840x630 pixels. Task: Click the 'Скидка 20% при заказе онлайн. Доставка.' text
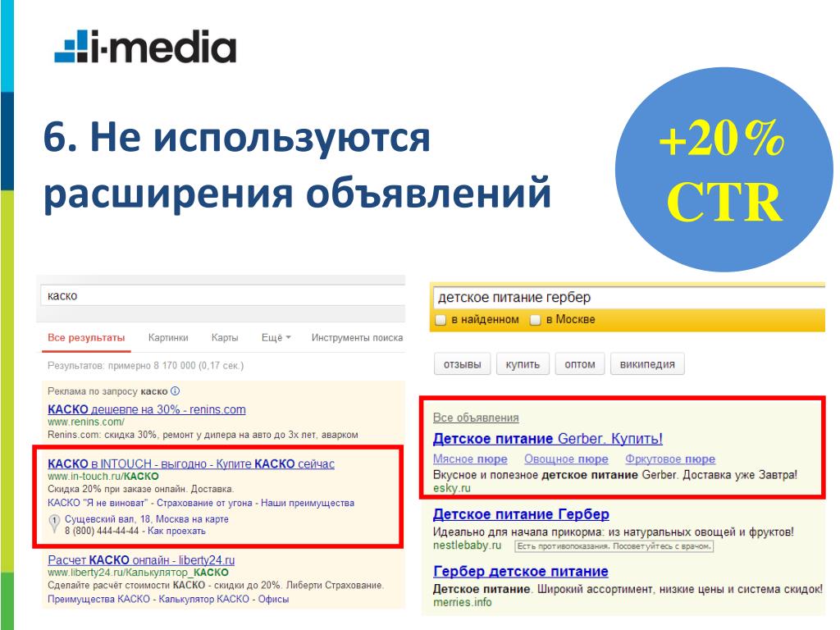pyautogui.click(x=140, y=489)
